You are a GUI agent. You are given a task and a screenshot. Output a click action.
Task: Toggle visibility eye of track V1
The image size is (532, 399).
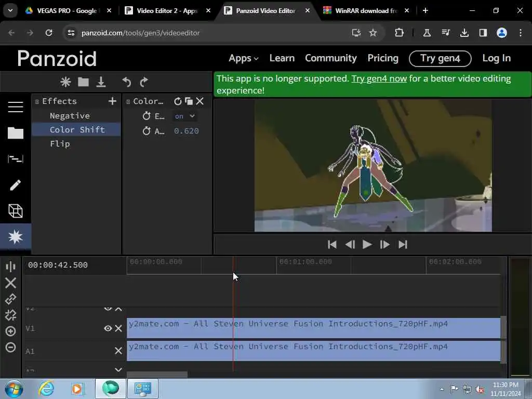pos(108,328)
